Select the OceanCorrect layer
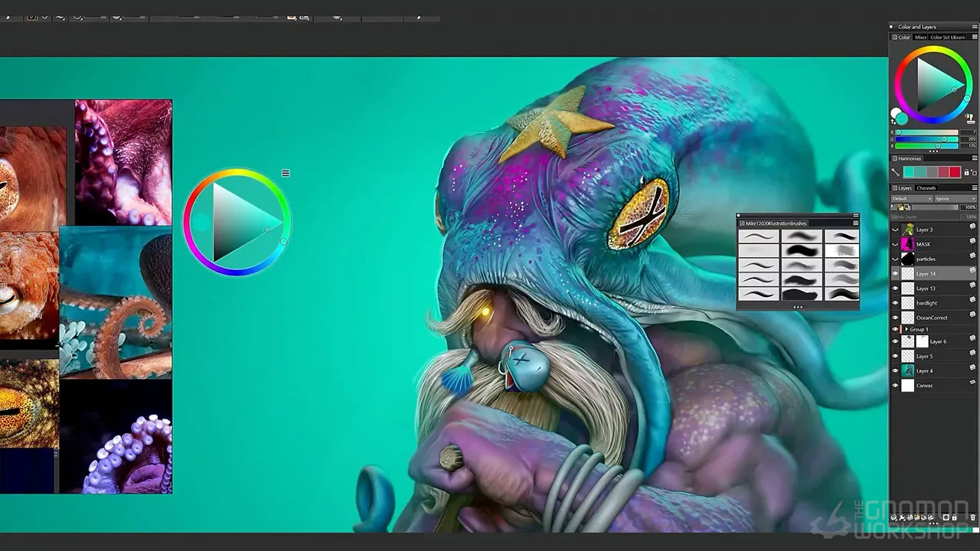This screenshot has height=551, width=980. (934, 318)
